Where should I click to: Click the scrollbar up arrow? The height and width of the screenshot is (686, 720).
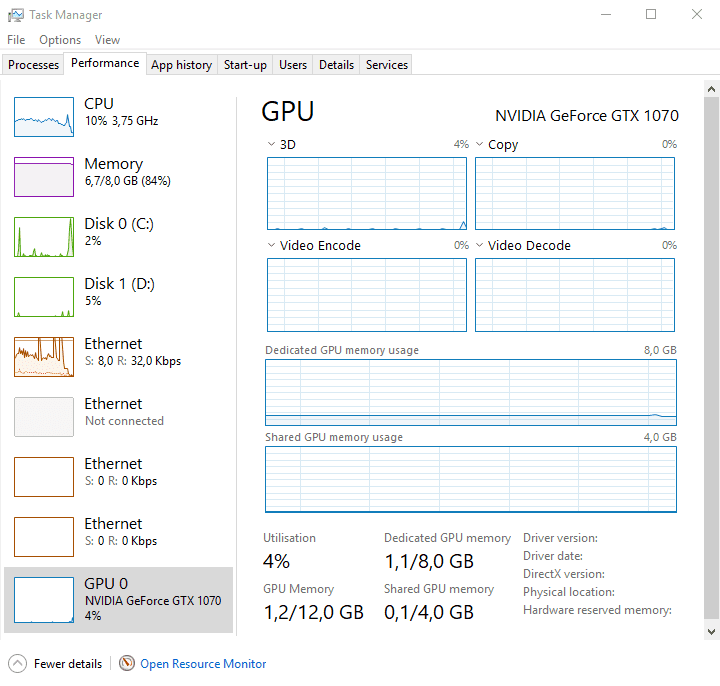pyautogui.click(x=711, y=89)
